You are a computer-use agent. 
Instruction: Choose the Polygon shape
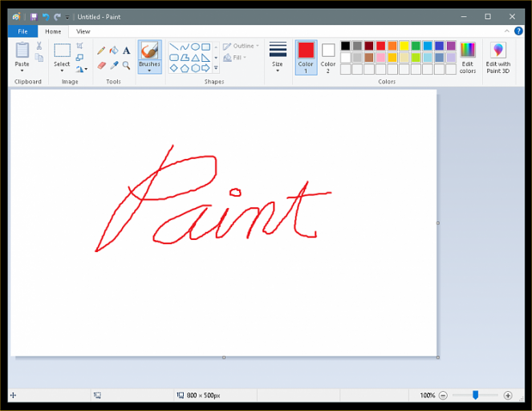(185, 58)
